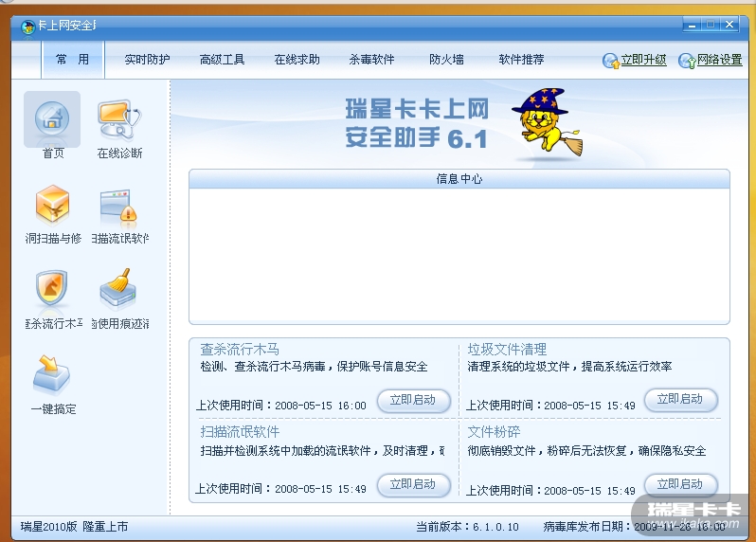756x542 pixels.
Task: Click the globe icon beside 网络设置
Action: coord(687,61)
